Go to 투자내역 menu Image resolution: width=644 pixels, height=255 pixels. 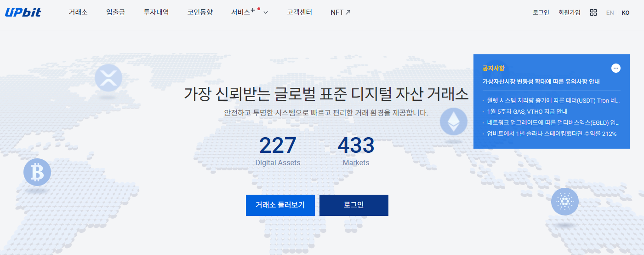(x=156, y=12)
